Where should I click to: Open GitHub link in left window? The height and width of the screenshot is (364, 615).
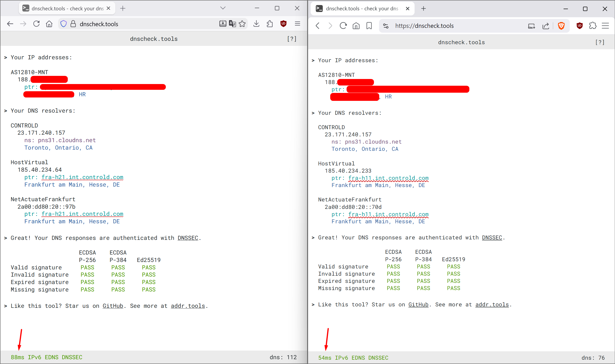pyautogui.click(x=113, y=306)
